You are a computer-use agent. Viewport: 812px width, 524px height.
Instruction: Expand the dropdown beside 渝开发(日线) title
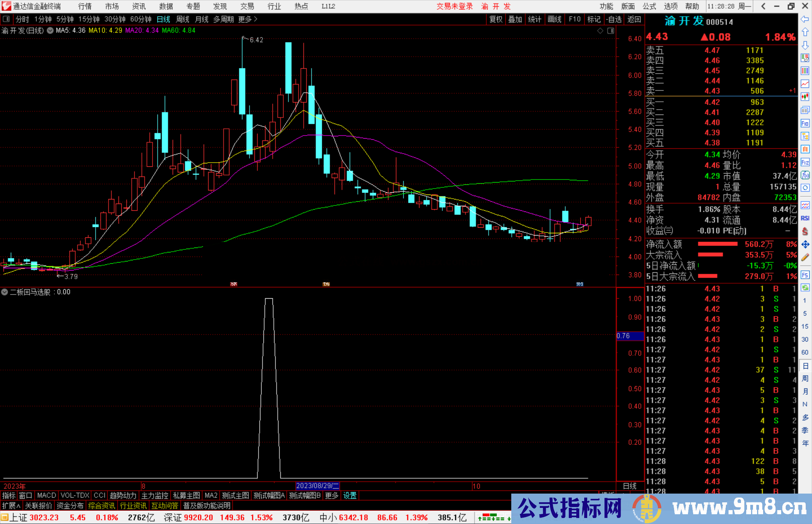[50, 30]
